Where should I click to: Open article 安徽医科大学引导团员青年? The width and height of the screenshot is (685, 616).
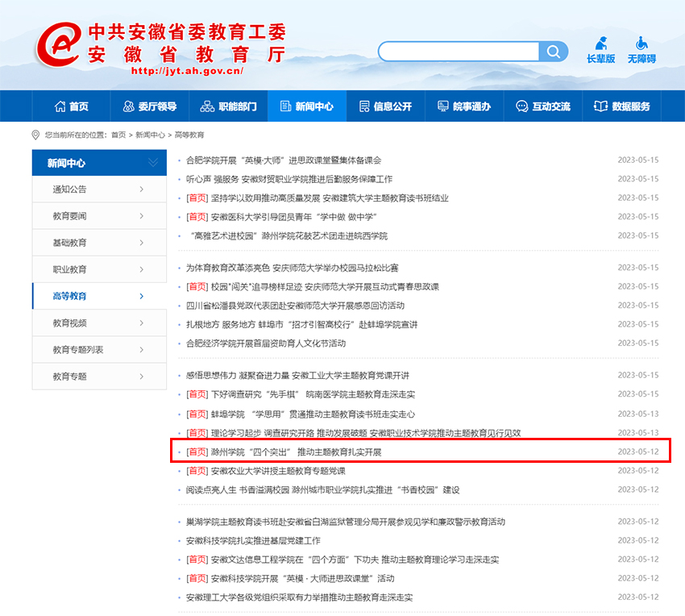tap(294, 217)
